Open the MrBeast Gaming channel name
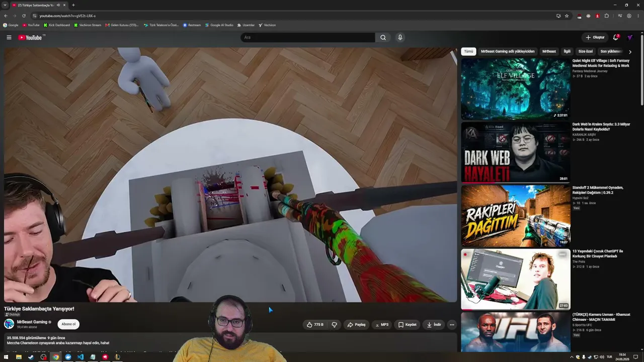 tap(32, 322)
